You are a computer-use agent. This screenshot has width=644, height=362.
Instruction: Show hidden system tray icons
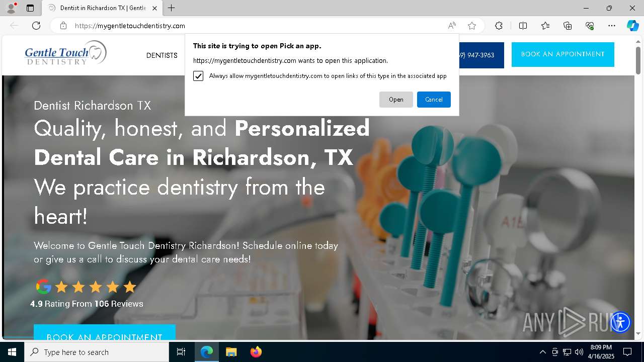point(542,352)
